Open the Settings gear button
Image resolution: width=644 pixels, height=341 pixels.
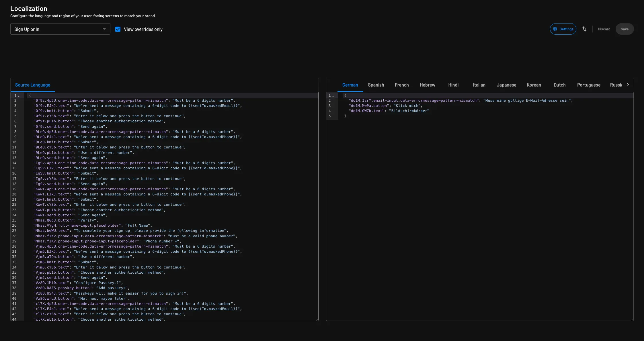563,29
